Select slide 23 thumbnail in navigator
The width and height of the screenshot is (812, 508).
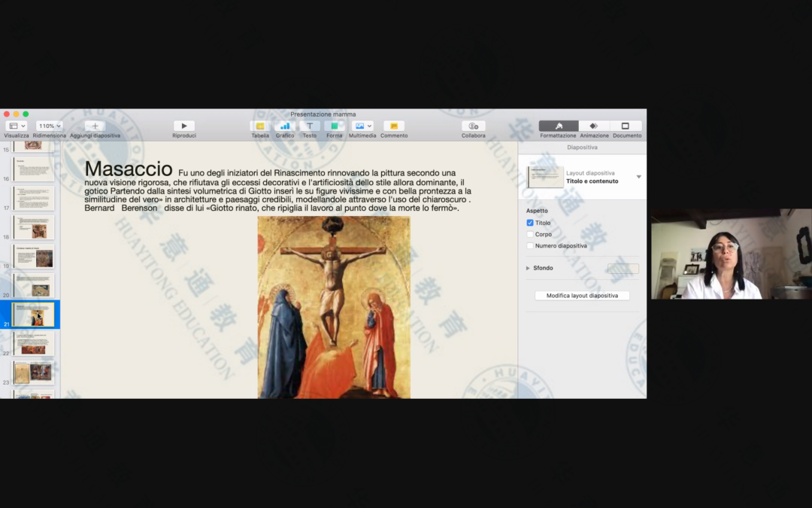click(x=34, y=373)
